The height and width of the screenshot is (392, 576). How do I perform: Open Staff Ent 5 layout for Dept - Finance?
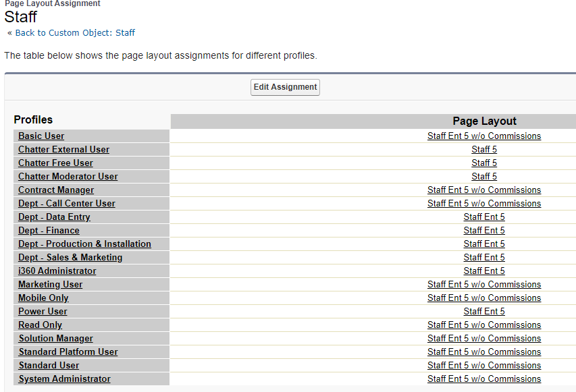coord(484,231)
